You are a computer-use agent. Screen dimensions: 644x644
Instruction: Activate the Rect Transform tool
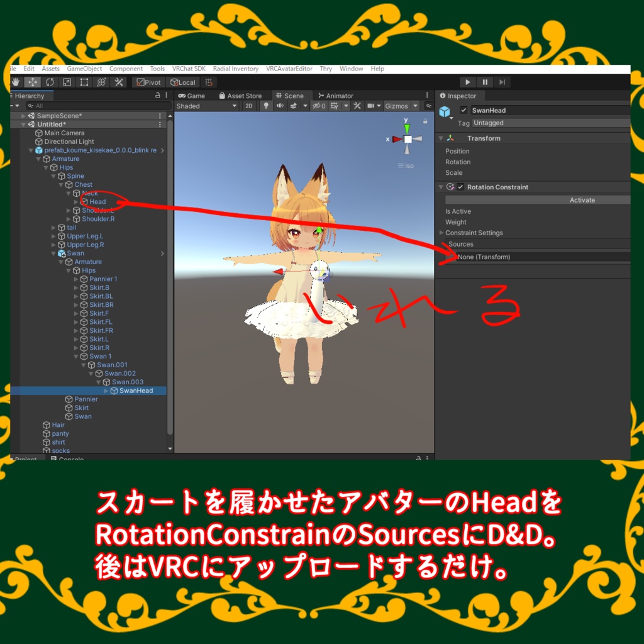(84, 82)
